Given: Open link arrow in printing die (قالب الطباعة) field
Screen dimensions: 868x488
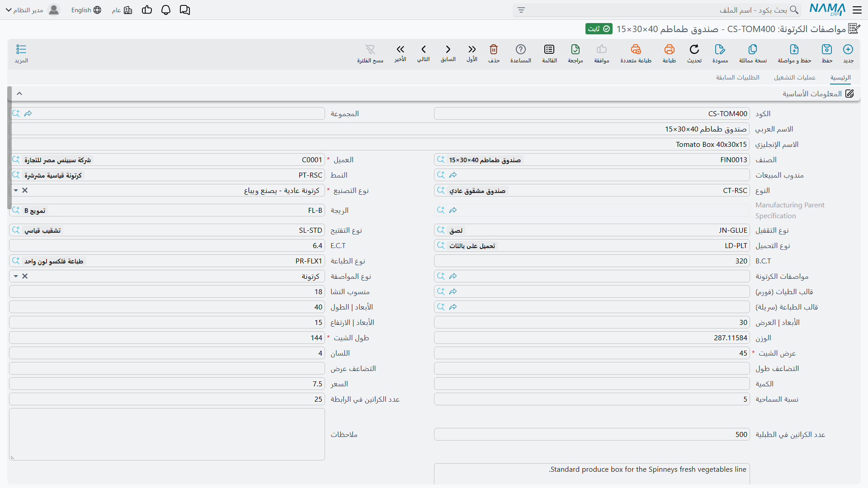Looking at the screenshot, I should [453, 307].
